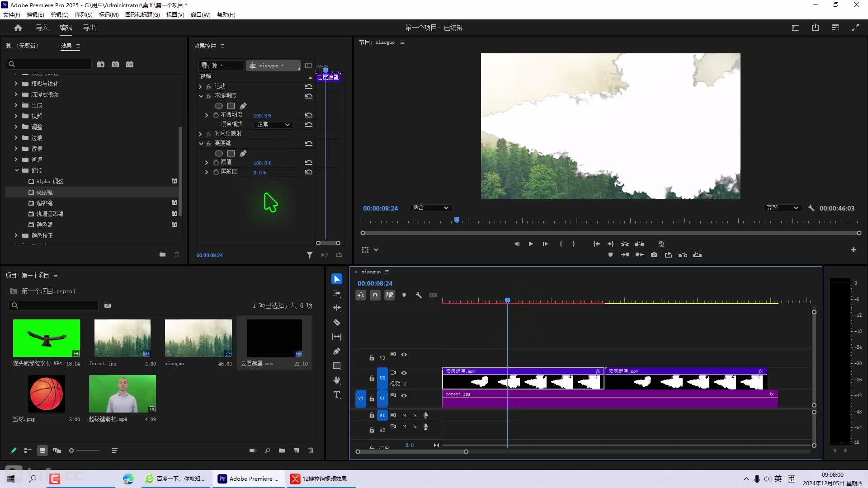
Task: Click the Effects panel search field
Action: point(48,65)
